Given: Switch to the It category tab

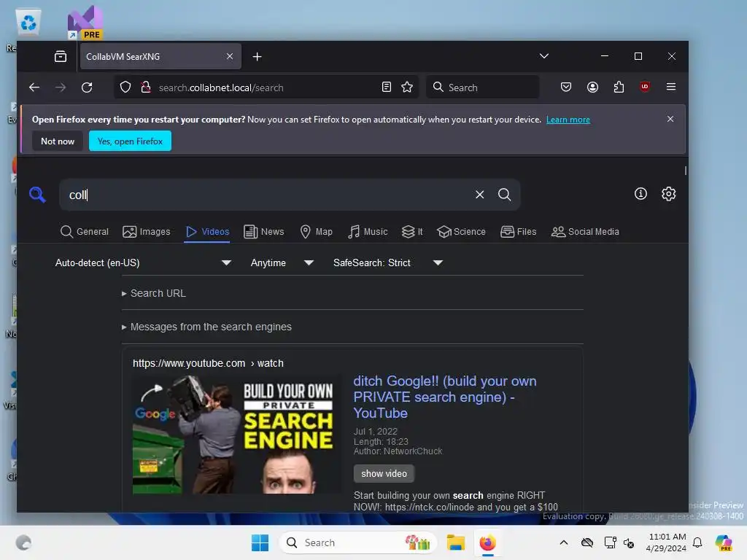Looking at the screenshot, I should click(412, 232).
